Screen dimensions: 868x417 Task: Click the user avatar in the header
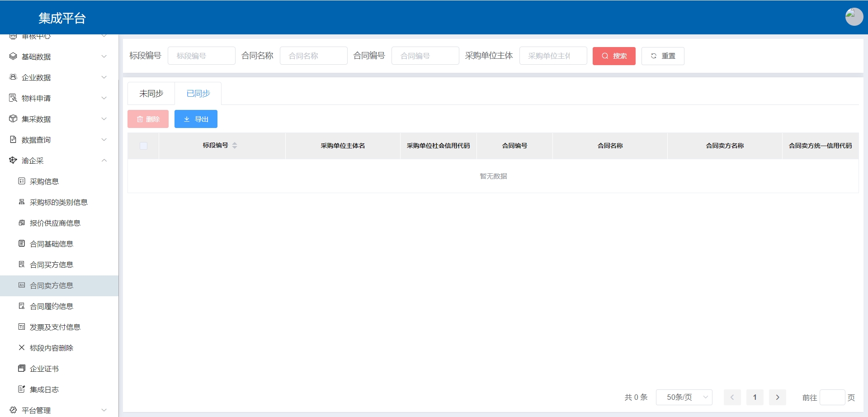tap(854, 17)
